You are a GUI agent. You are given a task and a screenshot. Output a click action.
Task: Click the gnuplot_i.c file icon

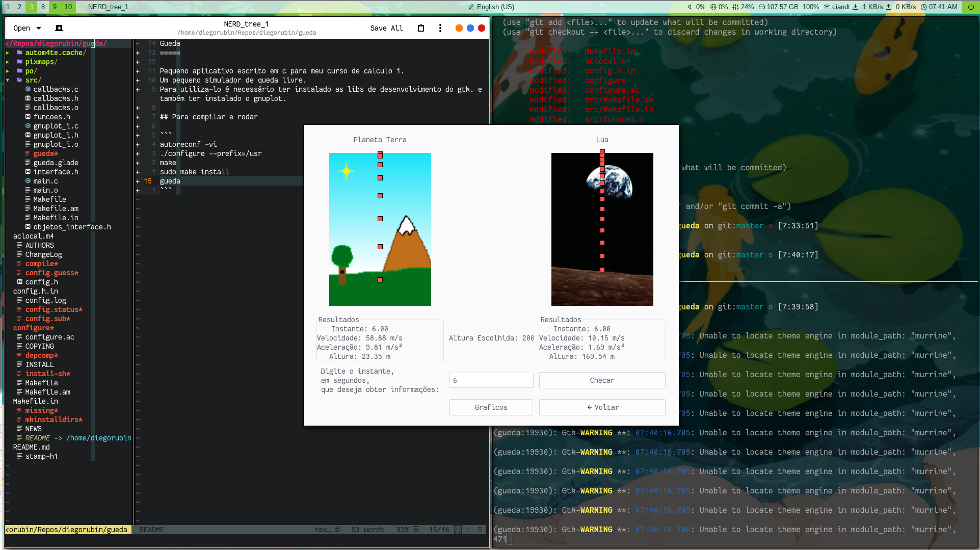click(x=28, y=126)
